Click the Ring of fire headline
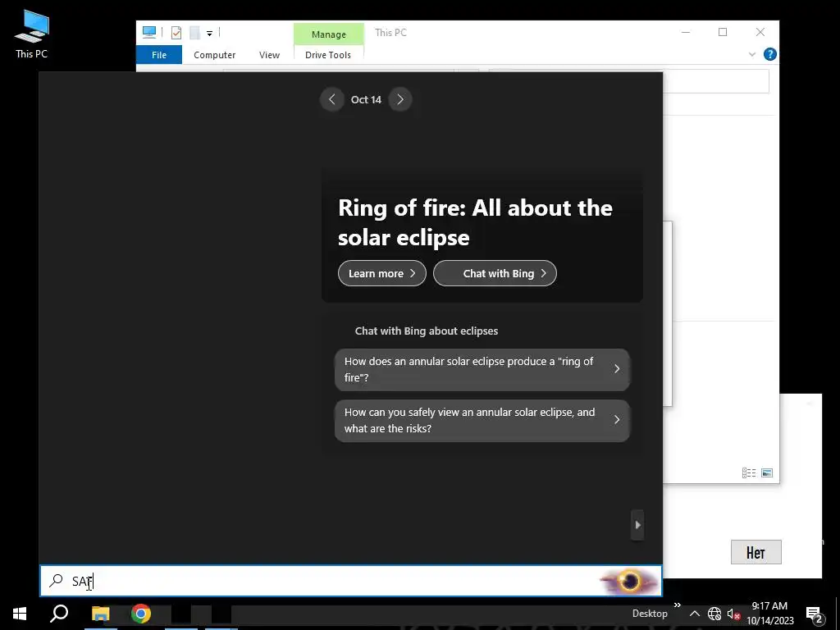The height and width of the screenshot is (630, 840). (475, 221)
